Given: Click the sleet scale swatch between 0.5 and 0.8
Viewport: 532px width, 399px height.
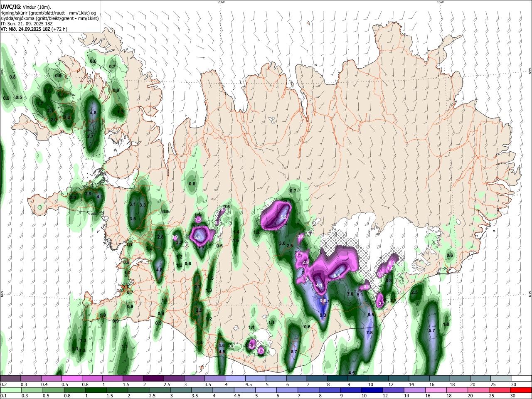Looking at the screenshot, I should click(72, 378).
